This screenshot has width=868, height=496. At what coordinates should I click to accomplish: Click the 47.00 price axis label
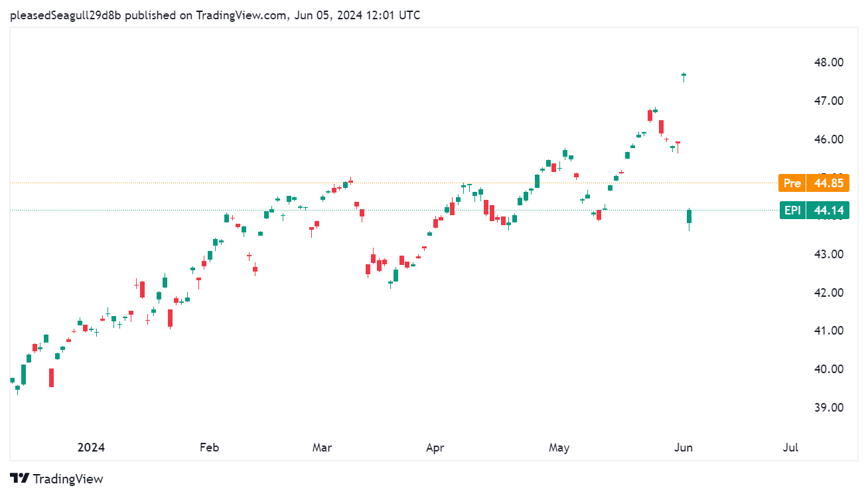(x=829, y=101)
